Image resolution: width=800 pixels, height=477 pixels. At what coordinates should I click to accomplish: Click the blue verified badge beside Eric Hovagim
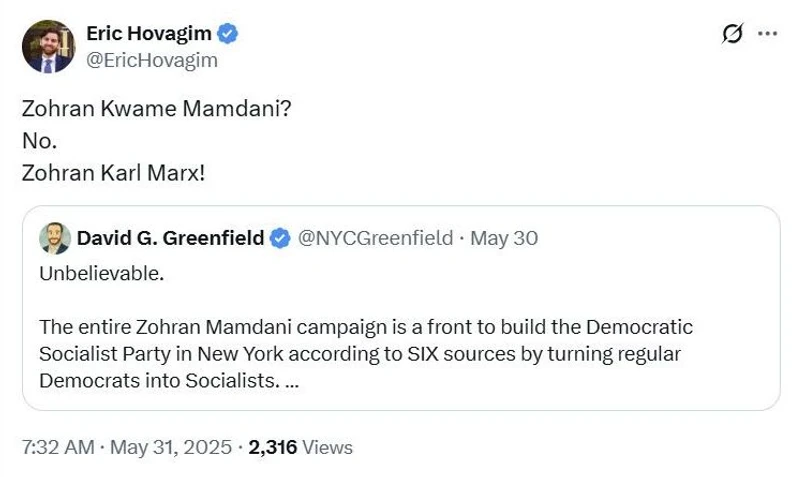229,34
